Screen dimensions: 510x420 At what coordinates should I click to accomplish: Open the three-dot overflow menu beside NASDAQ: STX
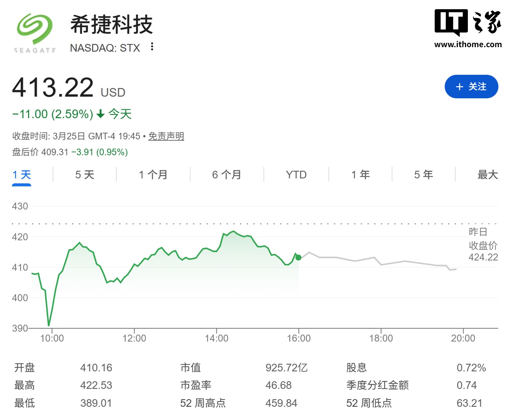tap(152, 47)
